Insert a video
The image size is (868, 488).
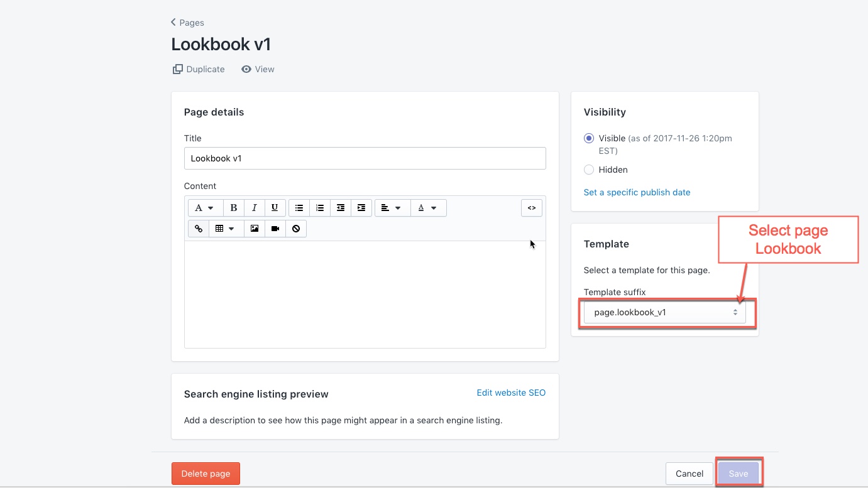tap(275, 229)
